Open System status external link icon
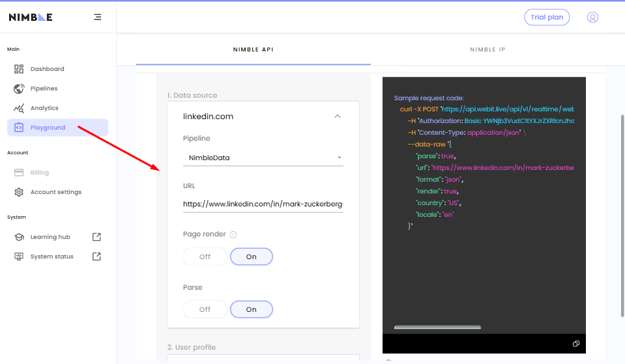 96,257
